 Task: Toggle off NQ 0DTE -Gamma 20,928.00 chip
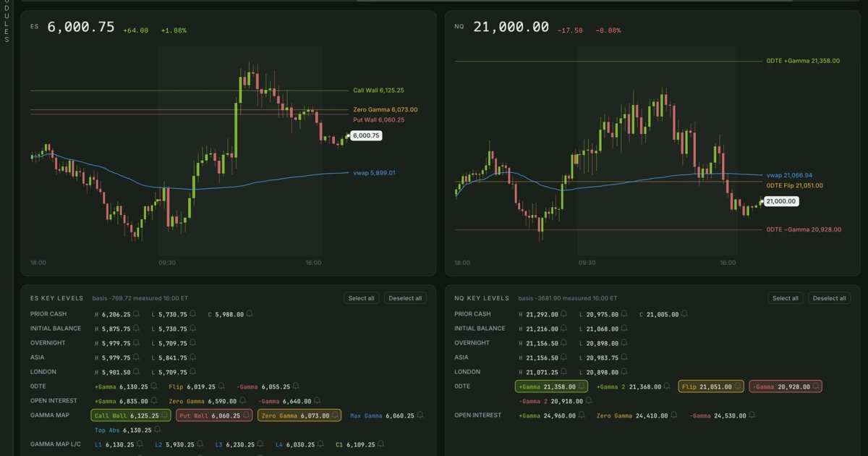point(785,387)
